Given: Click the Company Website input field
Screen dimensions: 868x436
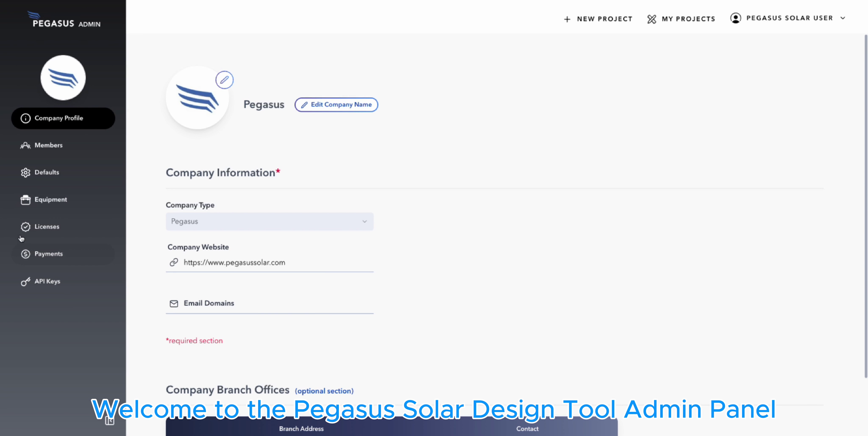Looking at the screenshot, I should click(x=270, y=262).
